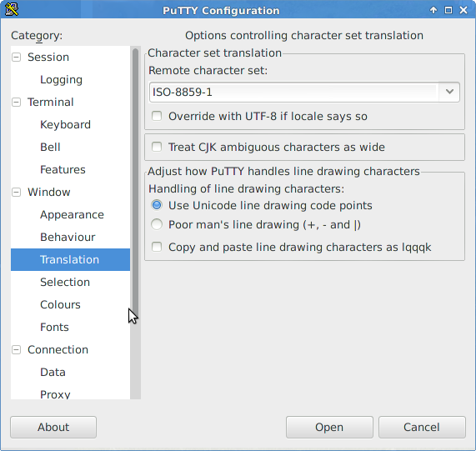
Task: Open the Selection category
Action: 65,282
